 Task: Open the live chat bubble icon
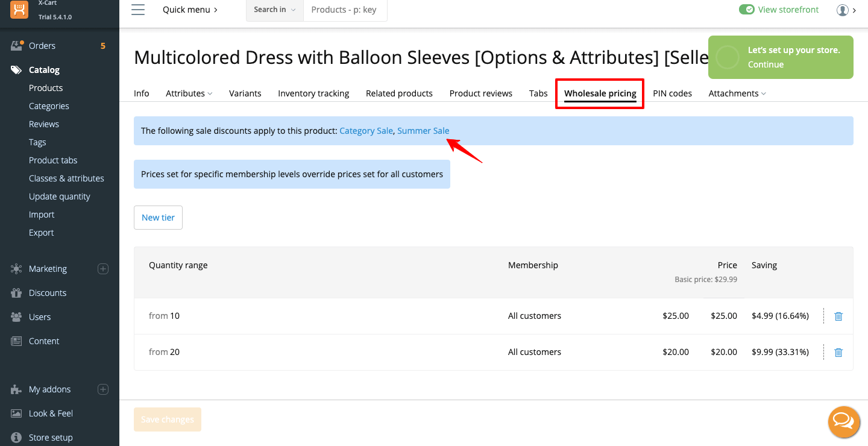pyautogui.click(x=844, y=421)
